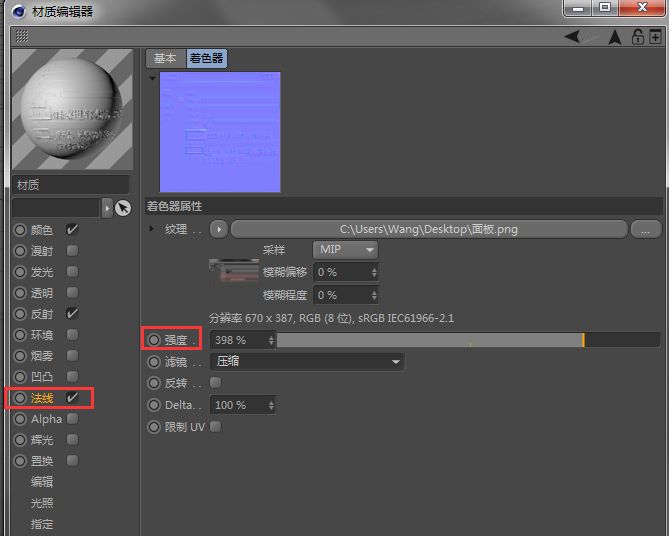The height and width of the screenshot is (536, 669).
Task: Click the 反射 channel circle icon
Action: (x=20, y=314)
